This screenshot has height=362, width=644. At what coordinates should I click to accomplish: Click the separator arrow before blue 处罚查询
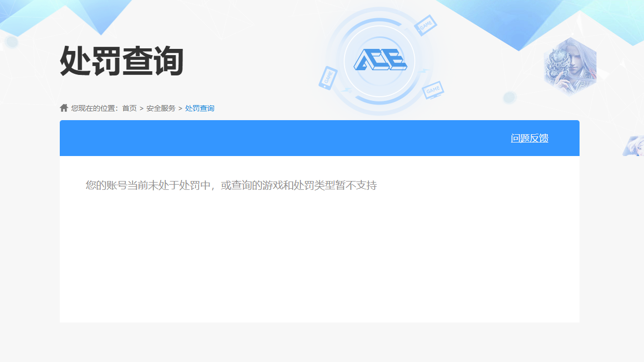tap(180, 108)
